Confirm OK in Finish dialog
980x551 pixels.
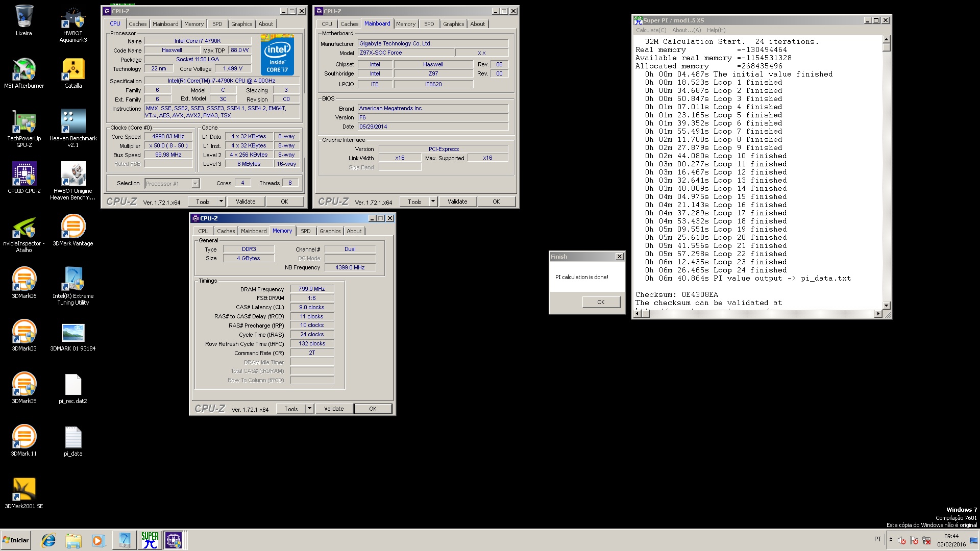click(x=601, y=302)
